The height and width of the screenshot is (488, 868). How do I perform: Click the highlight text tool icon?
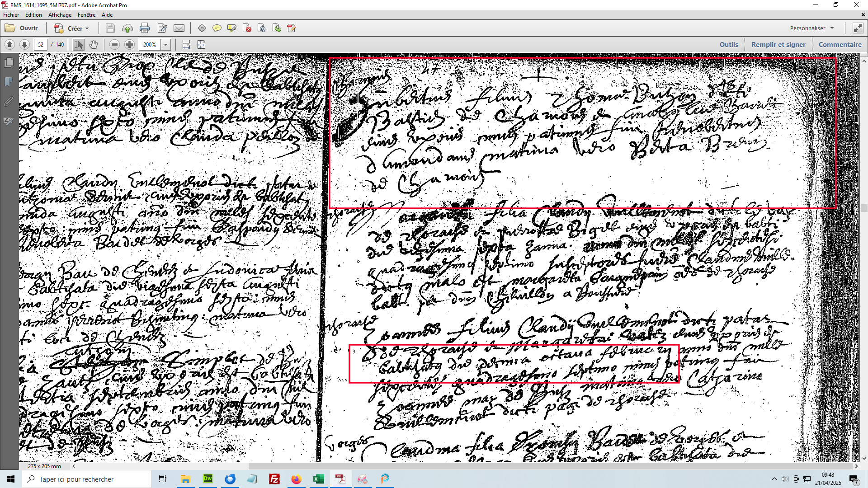coord(232,28)
